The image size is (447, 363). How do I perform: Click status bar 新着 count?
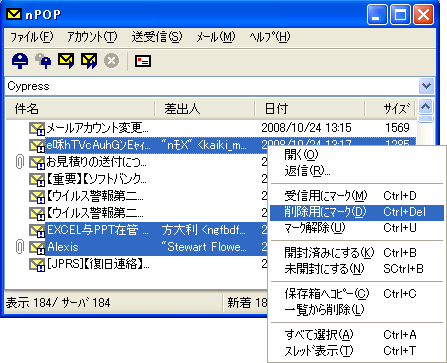[x=247, y=303]
